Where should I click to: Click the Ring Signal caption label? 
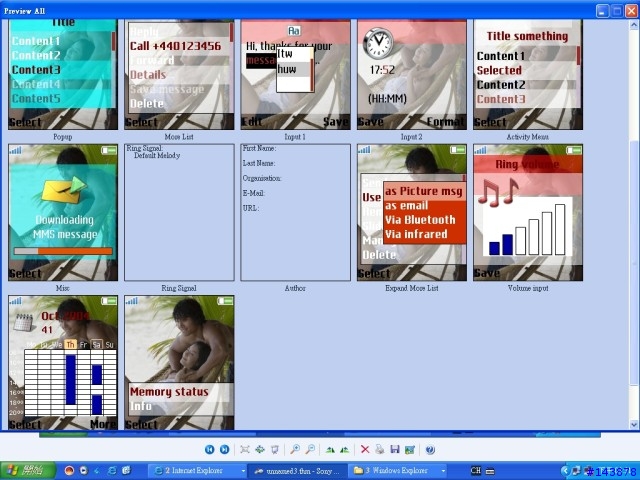(x=179, y=288)
